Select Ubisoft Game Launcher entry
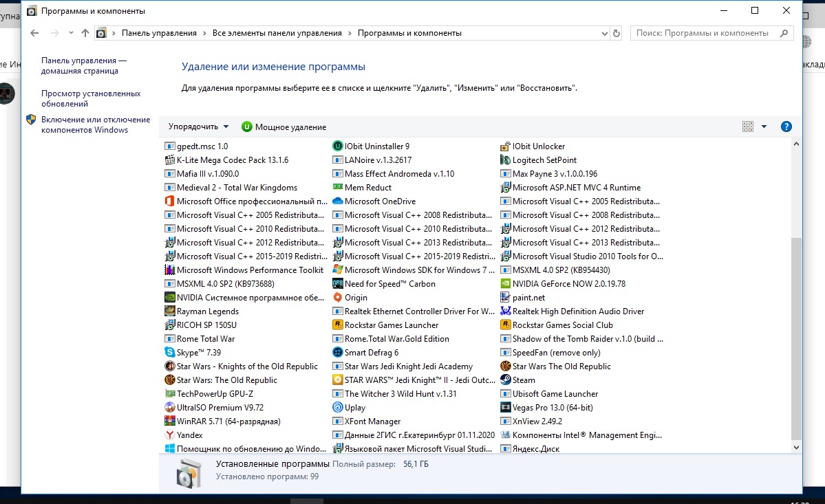The image size is (825, 504). click(549, 393)
